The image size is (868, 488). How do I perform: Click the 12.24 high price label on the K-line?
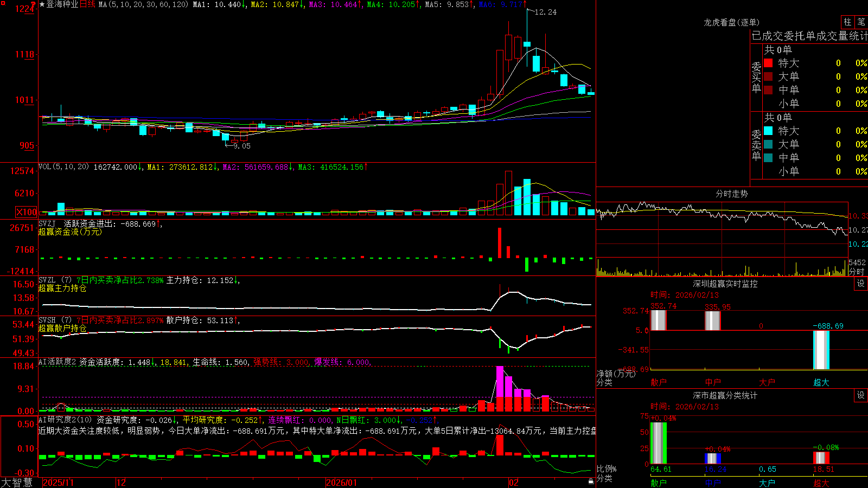546,12
